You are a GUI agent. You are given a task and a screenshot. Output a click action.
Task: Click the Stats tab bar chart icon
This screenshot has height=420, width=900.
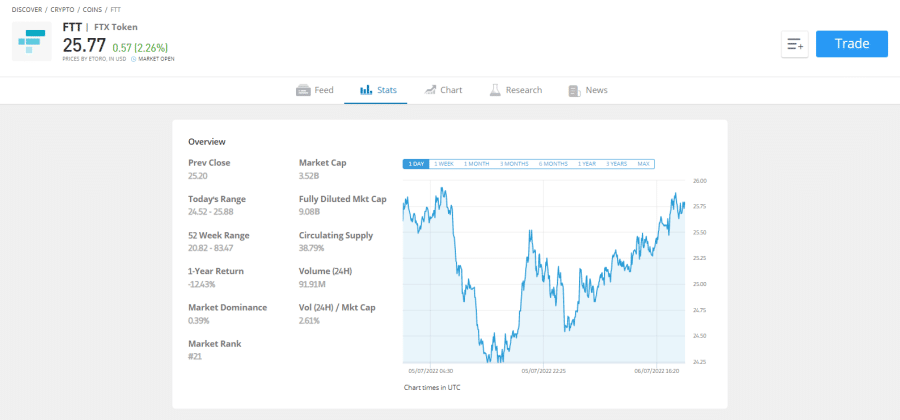tap(364, 90)
